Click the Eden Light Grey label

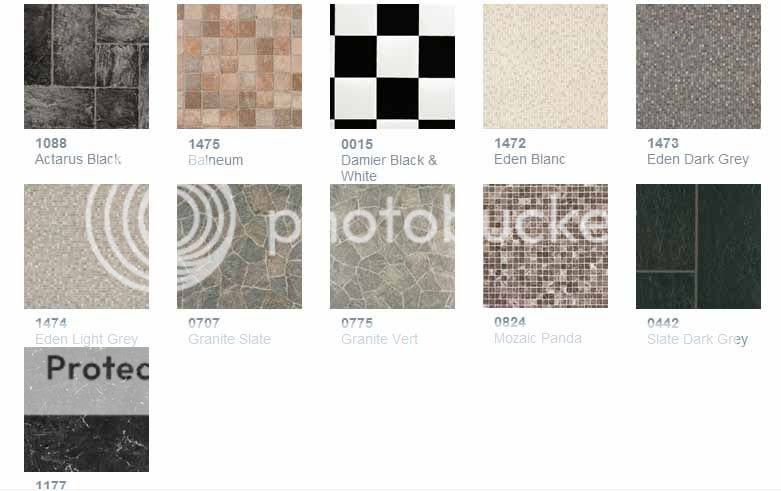point(86,339)
